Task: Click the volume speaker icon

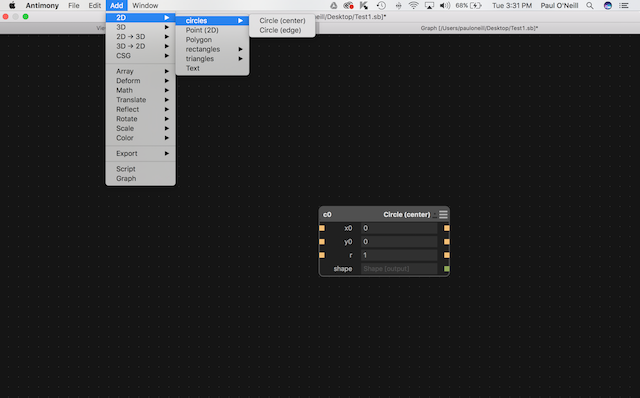Action: [444, 5]
